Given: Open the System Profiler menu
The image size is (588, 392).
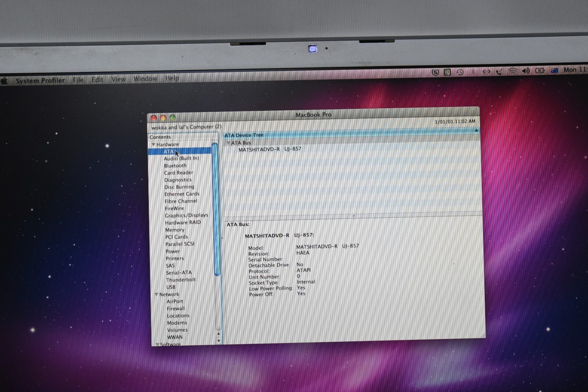Looking at the screenshot, I should click(40, 81).
